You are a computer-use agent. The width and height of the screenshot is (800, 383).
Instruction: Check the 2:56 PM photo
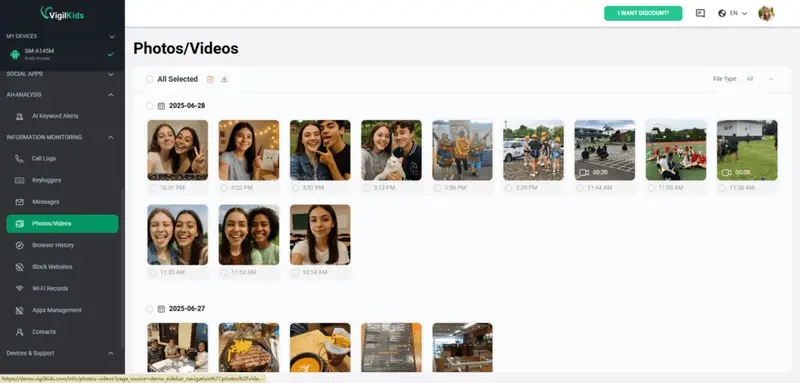point(438,188)
